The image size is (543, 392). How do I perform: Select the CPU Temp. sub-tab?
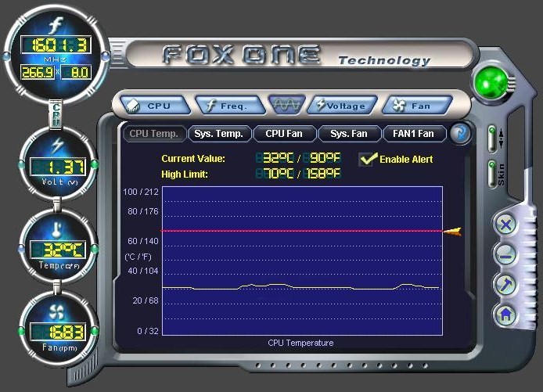click(154, 134)
